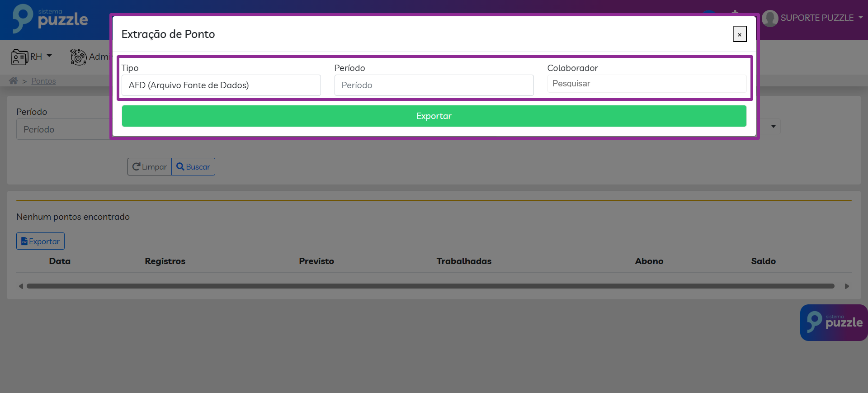Click the Colaborador Pesquisar search field

646,84
